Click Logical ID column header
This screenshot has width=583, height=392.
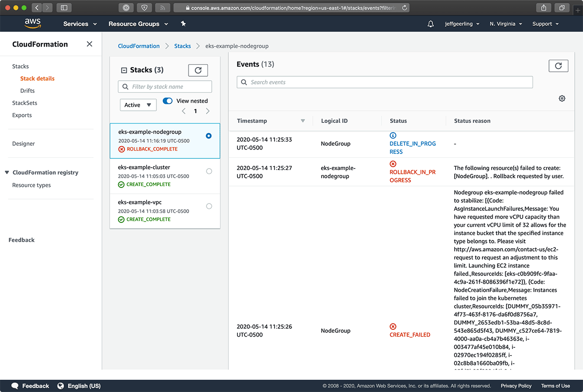coord(334,121)
